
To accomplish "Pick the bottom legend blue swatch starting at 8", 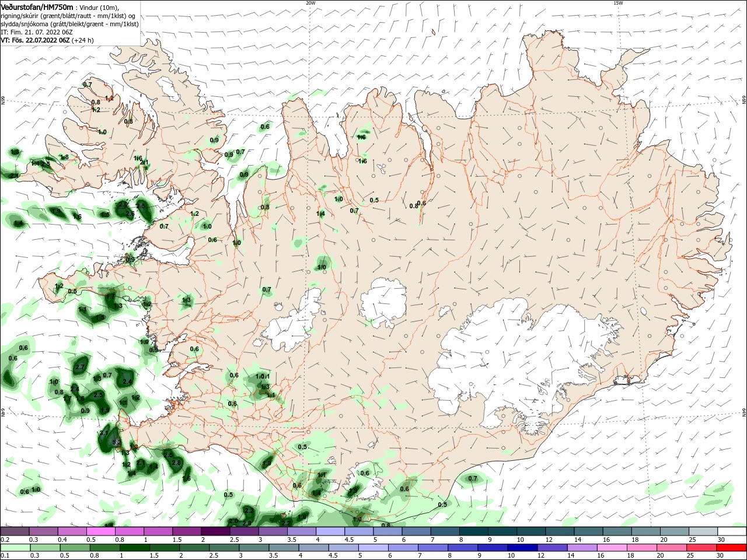I will (x=463, y=548).
